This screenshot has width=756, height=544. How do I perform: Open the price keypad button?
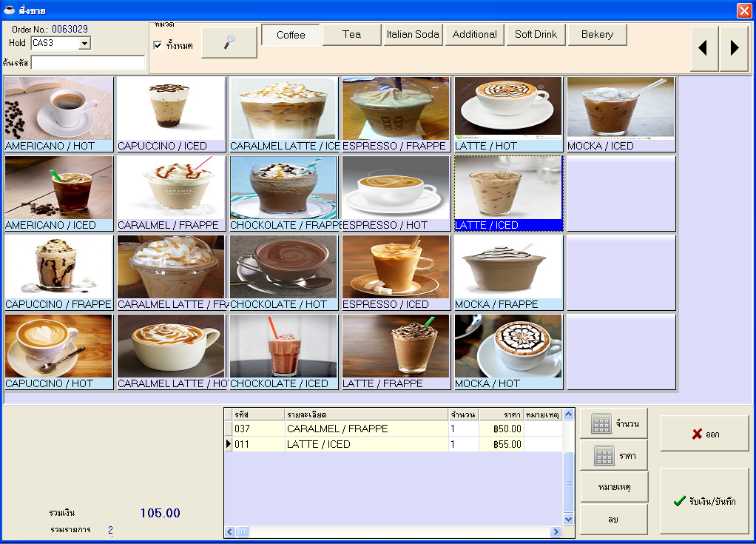614,455
